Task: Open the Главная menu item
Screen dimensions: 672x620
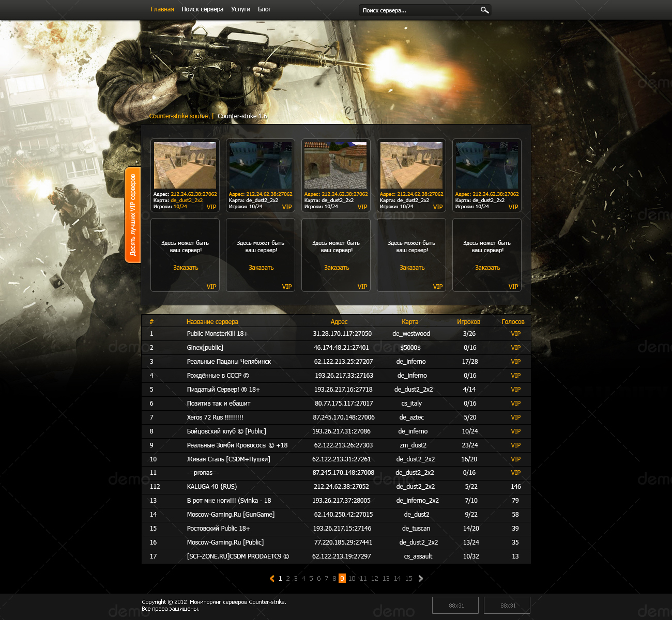Action: pyautogui.click(x=162, y=9)
